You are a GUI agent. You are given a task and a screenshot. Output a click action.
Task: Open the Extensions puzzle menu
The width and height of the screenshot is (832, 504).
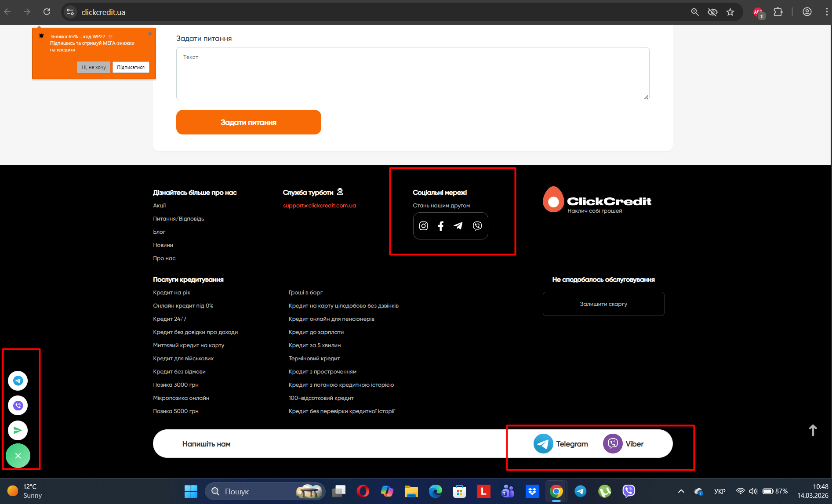pos(778,12)
